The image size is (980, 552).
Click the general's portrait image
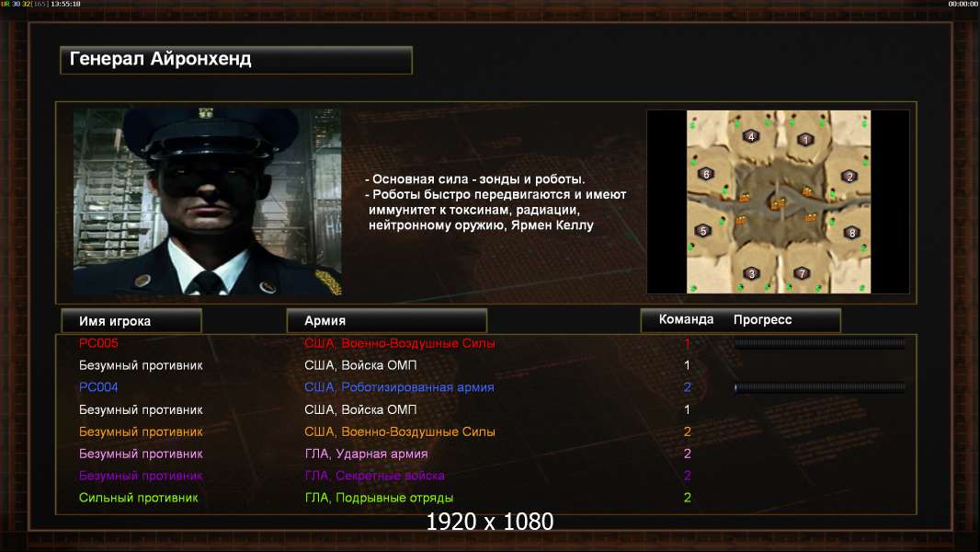pos(208,201)
